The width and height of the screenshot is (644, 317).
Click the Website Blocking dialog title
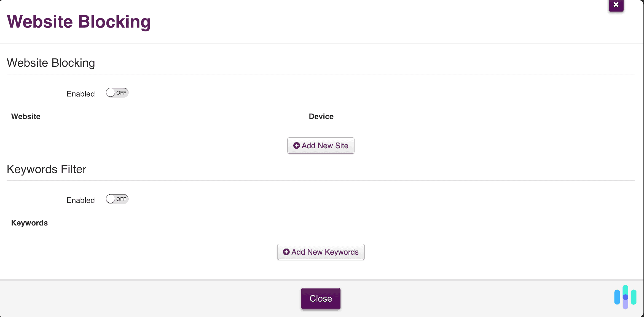coord(79,22)
